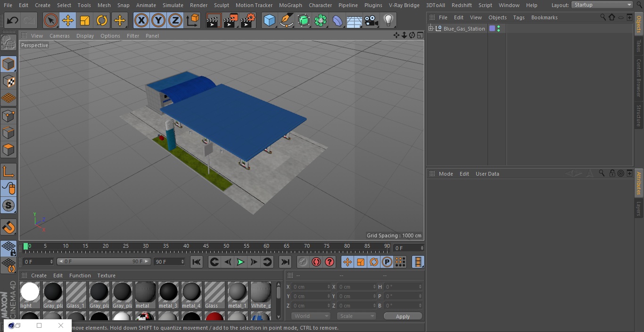
Task: Click the timeline playhead marker
Action: click(26, 246)
